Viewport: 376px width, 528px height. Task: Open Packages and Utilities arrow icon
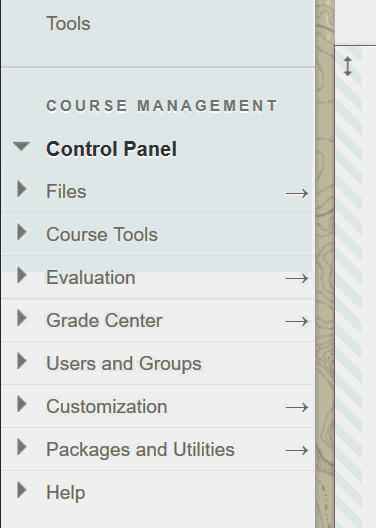(297, 451)
